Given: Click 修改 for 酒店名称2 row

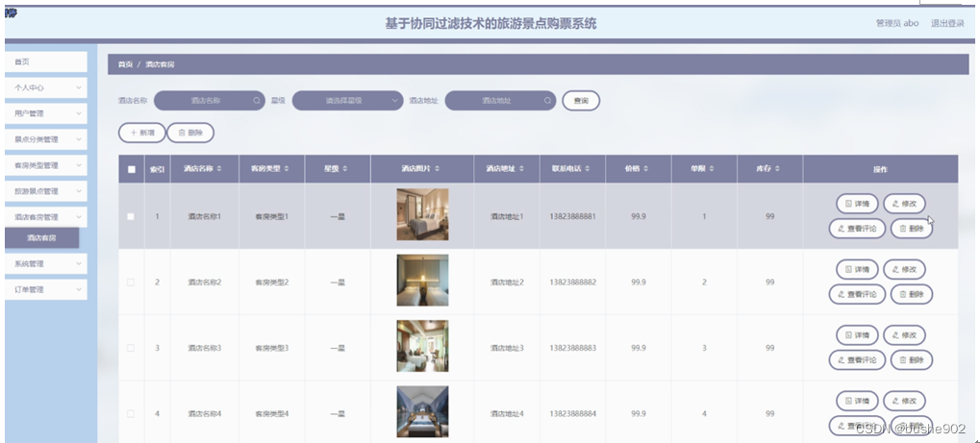Looking at the screenshot, I should tap(904, 269).
